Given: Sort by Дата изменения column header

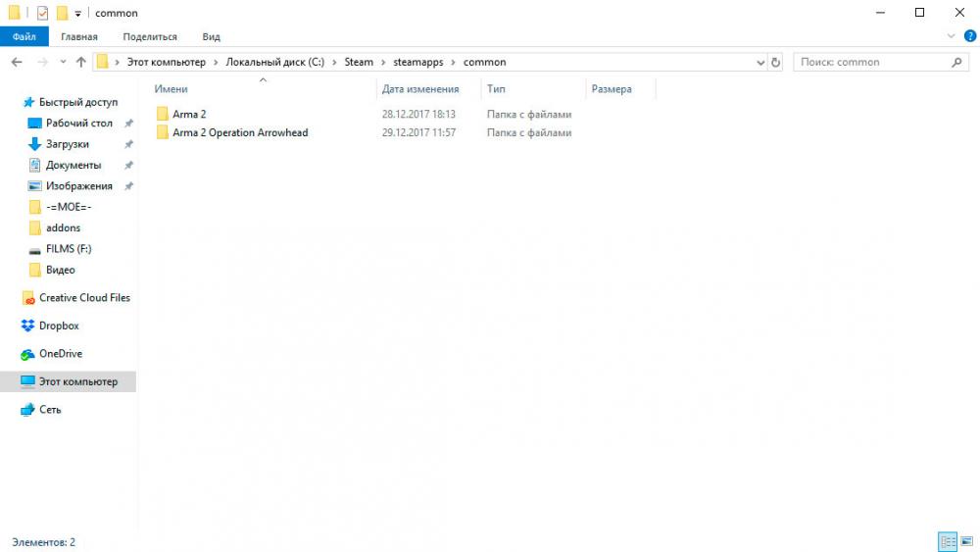Looking at the screenshot, I should pyautogui.click(x=420, y=89).
